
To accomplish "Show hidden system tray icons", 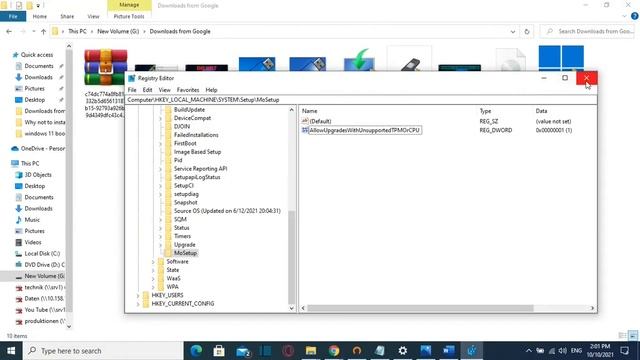I will (x=529, y=351).
